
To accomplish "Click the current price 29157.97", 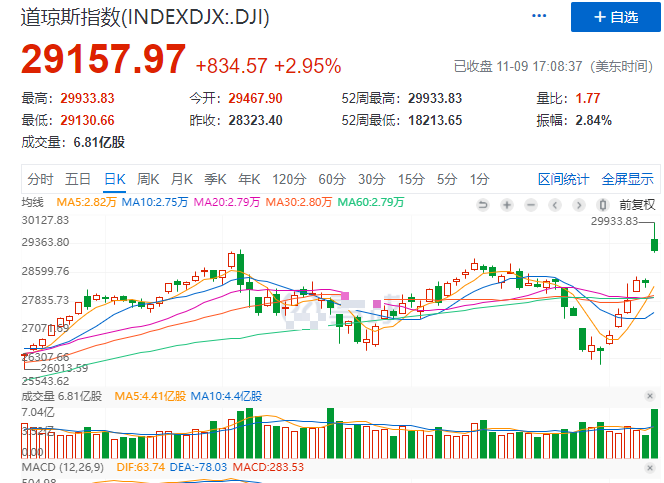I will pyautogui.click(x=103, y=59).
